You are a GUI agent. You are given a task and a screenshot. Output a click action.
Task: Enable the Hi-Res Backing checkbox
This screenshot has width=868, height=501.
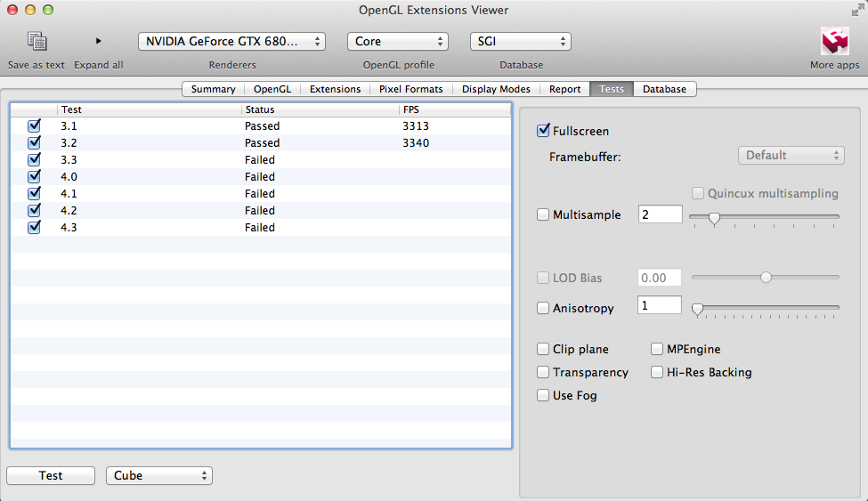tap(657, 373)
